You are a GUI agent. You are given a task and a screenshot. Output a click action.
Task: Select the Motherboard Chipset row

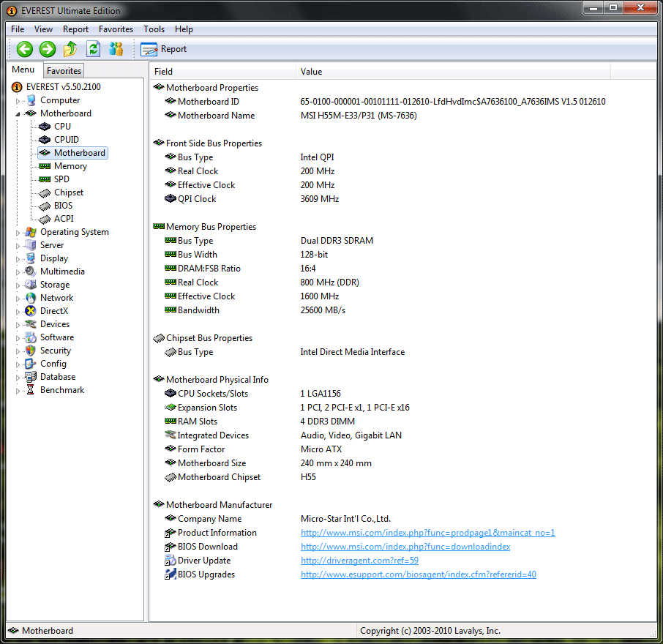(240, 477)
